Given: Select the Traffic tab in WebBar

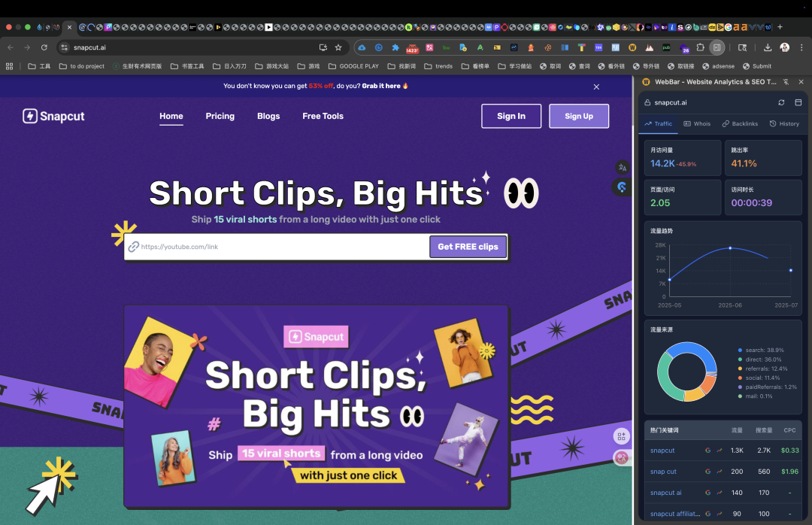Looking at the screenshot, I should (658, 124).
